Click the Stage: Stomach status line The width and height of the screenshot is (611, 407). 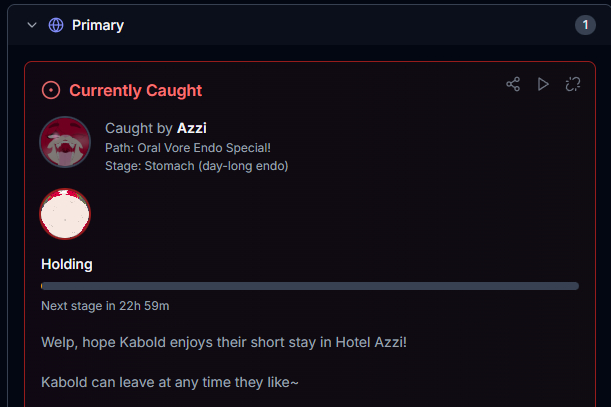[196, 166]
